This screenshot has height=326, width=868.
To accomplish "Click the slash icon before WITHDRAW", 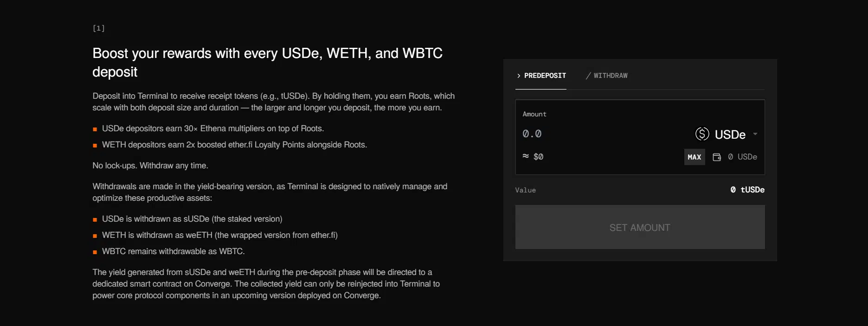I will (x=588, y=76).
